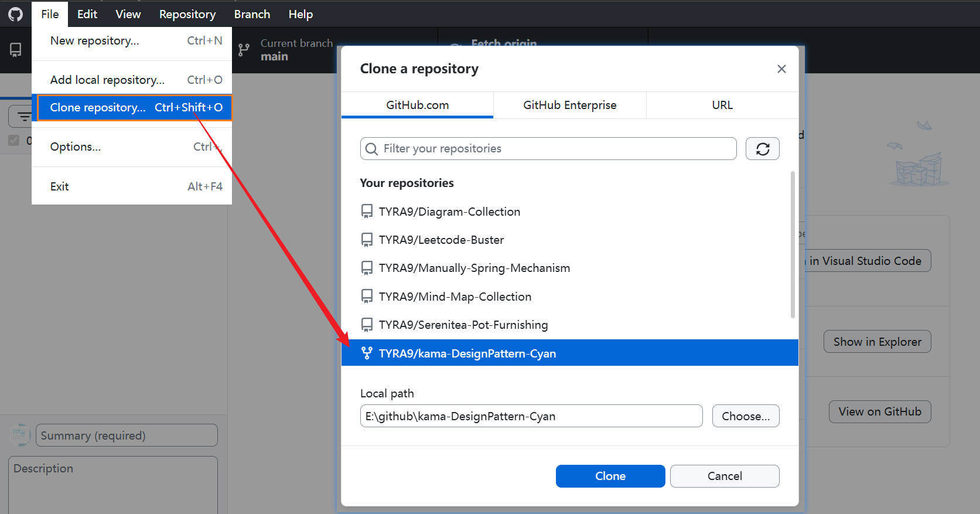Toggle the select-all changed files checkbox
Screen dimensions: 980x514
pos(13,141)
